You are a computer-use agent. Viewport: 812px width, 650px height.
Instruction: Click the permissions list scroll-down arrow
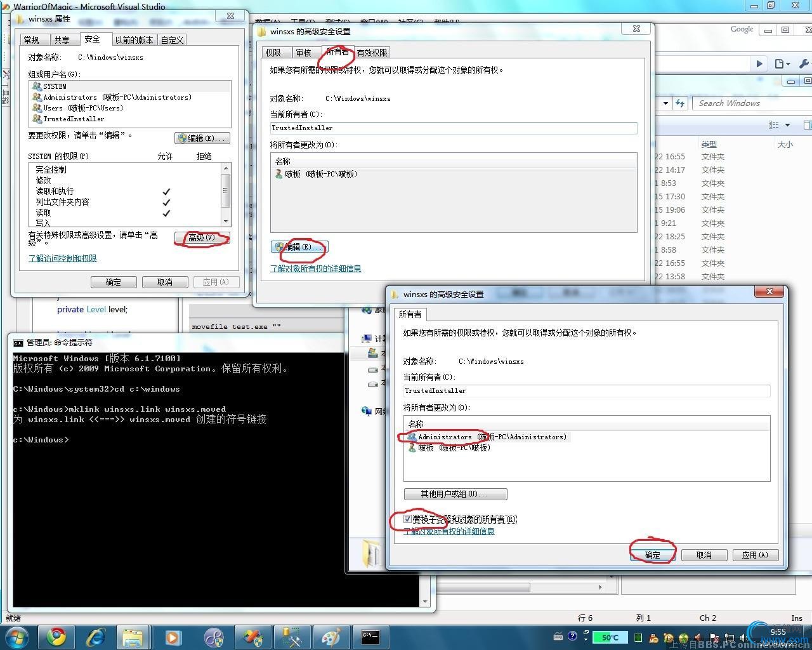(x=226, y=221)
